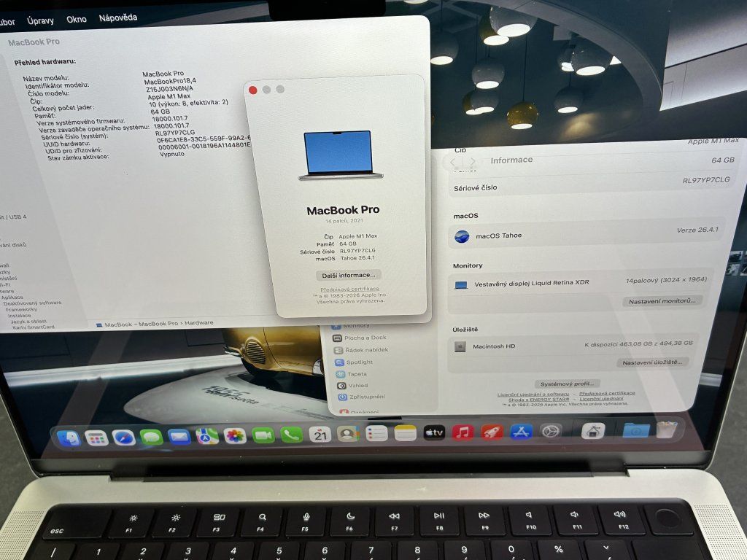Screen dimensions: 747x560
Task: Open System Settings gear icon in Dock
Action: click(x=551, y=431)
